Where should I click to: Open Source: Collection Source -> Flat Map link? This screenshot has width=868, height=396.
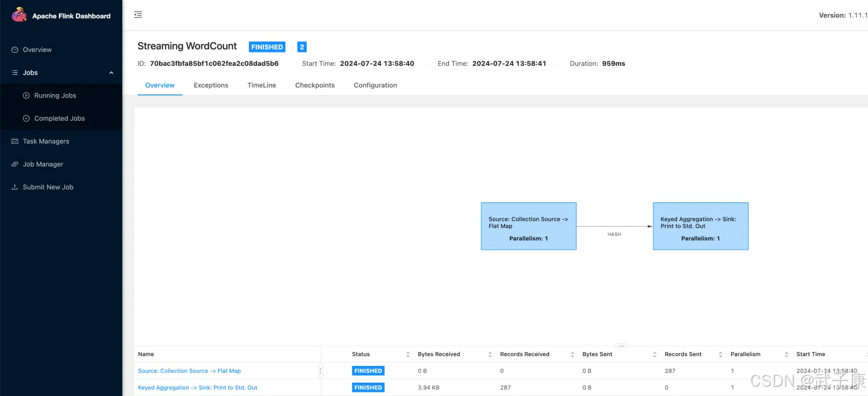[189, 371]
